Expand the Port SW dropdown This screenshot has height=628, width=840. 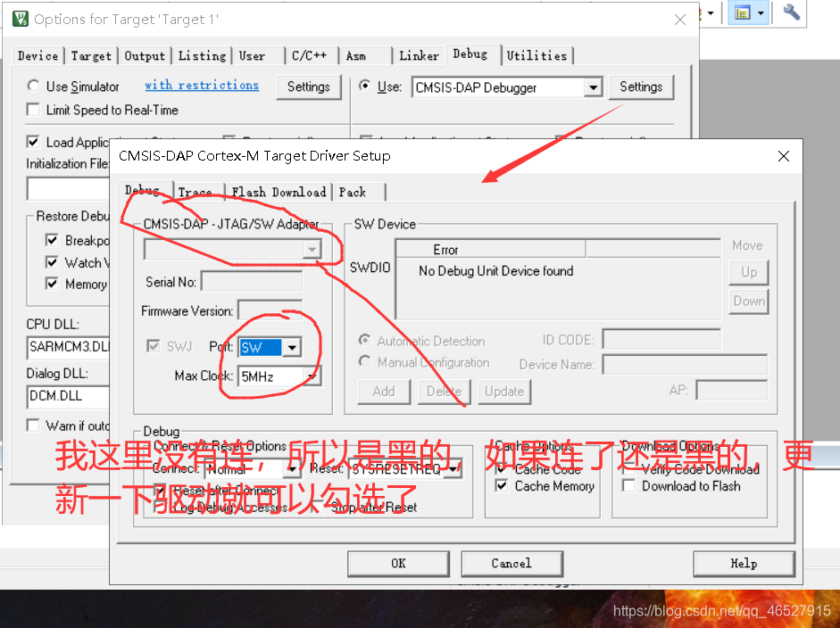click(291, 348)
